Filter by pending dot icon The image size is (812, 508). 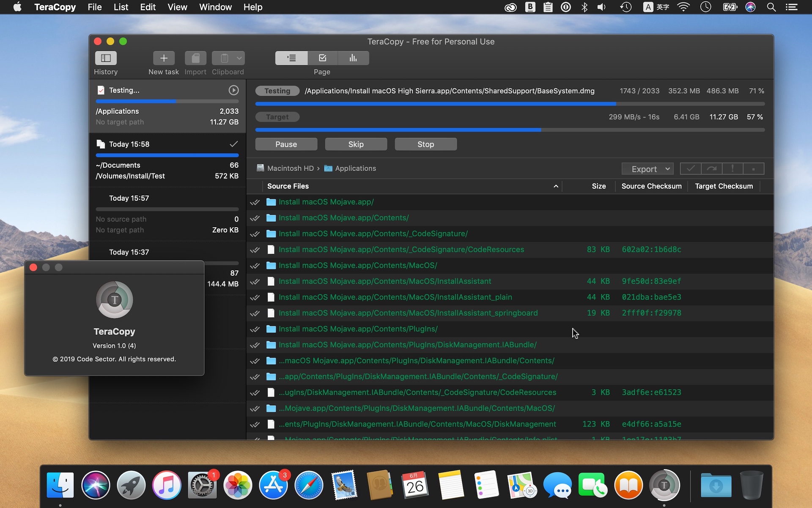753,169
